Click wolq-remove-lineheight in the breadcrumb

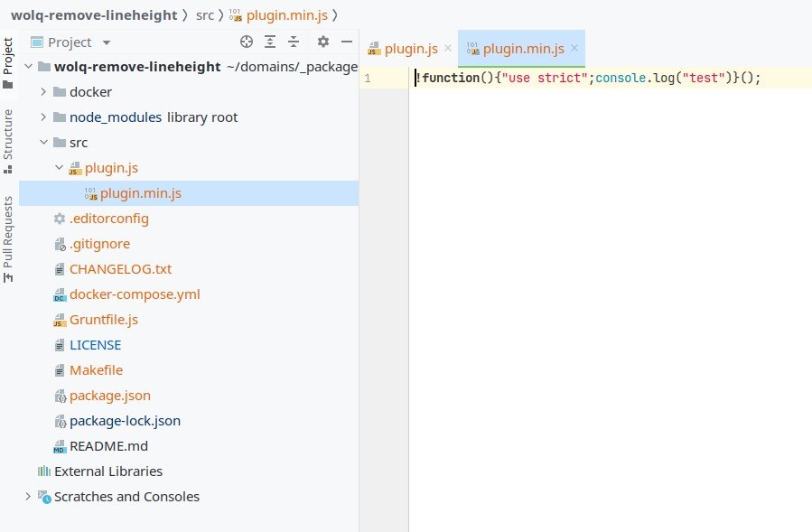point(94,15)
